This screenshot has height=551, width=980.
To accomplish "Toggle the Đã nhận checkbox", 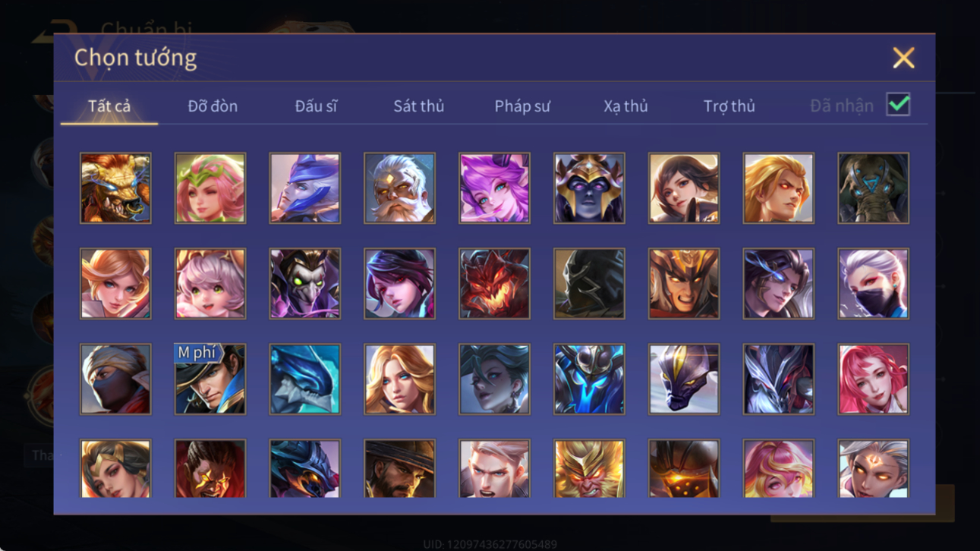I will 898,105.
